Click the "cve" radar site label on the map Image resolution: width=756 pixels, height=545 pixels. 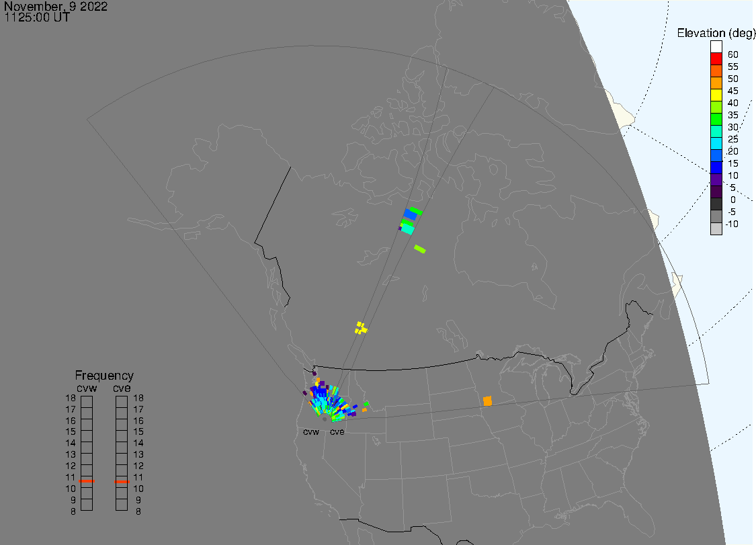tap(337, 431)
